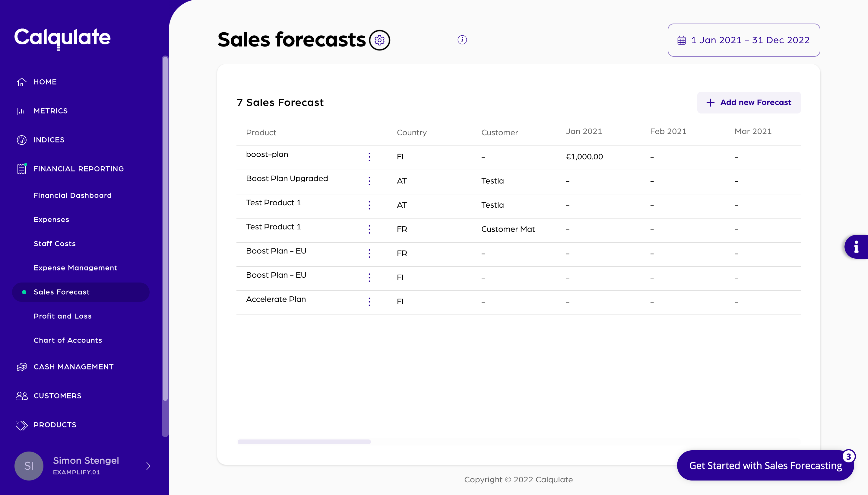Click the info icon beside page title
The width and height of the screenshot is (868, 495).
pyautogui.click(x=462, y=40)
